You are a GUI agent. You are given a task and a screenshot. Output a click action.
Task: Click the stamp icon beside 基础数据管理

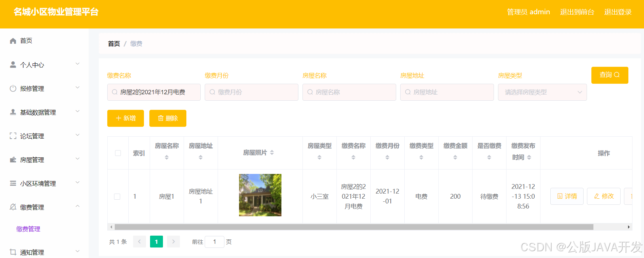13,112
